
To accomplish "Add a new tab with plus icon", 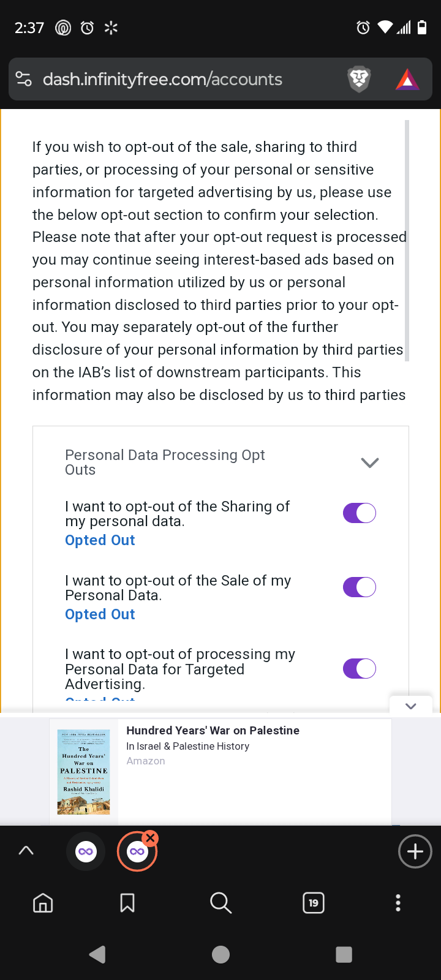I will pyautogui.click(x=415, y=851).
